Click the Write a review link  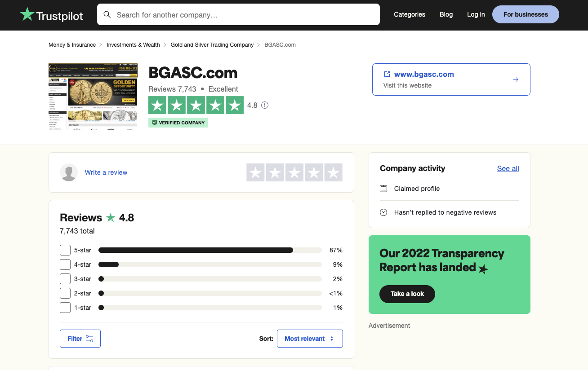[x=106, y=172]
